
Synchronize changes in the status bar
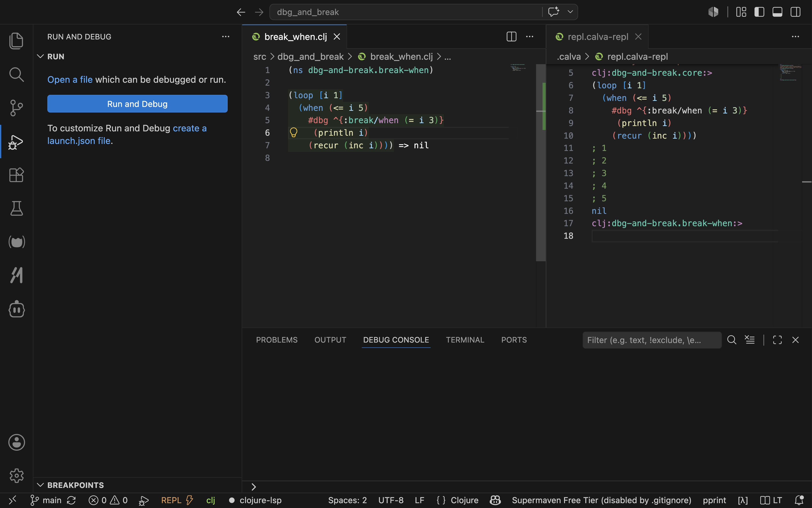(71, 500)
